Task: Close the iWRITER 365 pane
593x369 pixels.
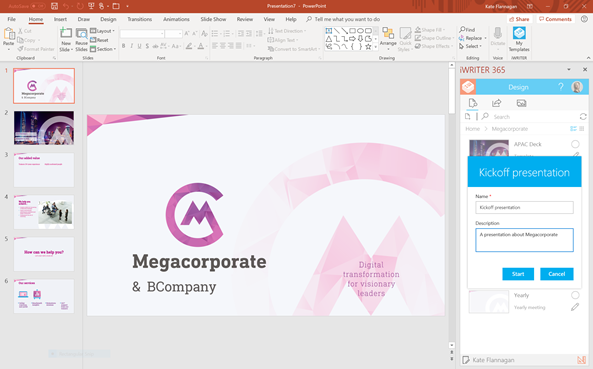Action: pos(585,70)
